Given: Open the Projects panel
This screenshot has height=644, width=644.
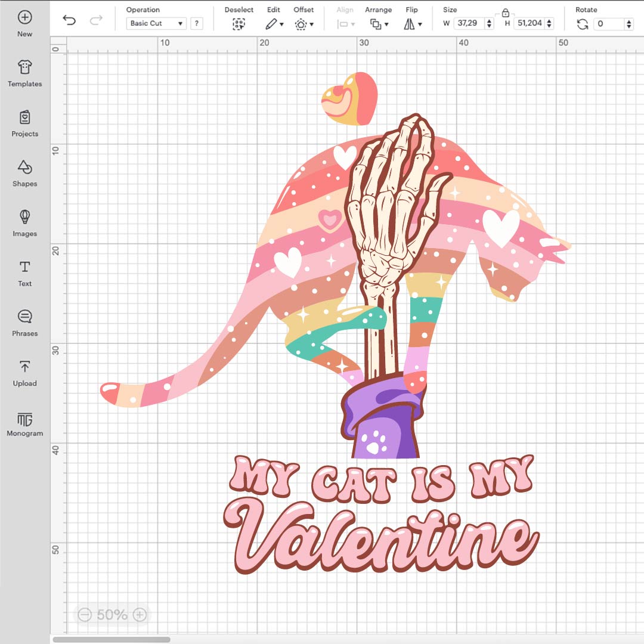Looking at the screenshot, I should (x=24, y=123).
